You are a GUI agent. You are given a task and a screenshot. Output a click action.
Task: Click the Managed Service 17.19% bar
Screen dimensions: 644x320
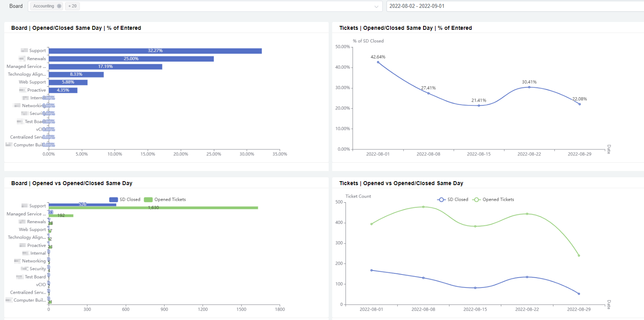(105, 67)
